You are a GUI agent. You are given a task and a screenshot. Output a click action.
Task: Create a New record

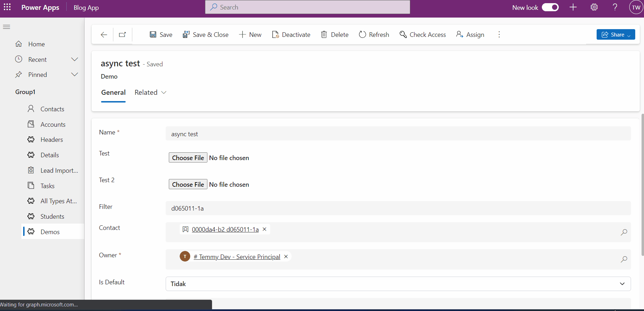250,34
